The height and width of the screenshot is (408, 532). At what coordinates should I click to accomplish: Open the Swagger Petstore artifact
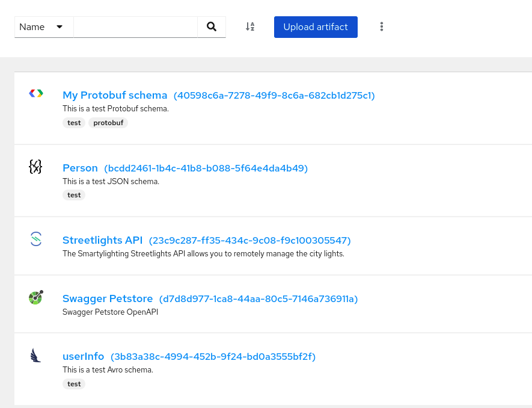click(108, 298)
